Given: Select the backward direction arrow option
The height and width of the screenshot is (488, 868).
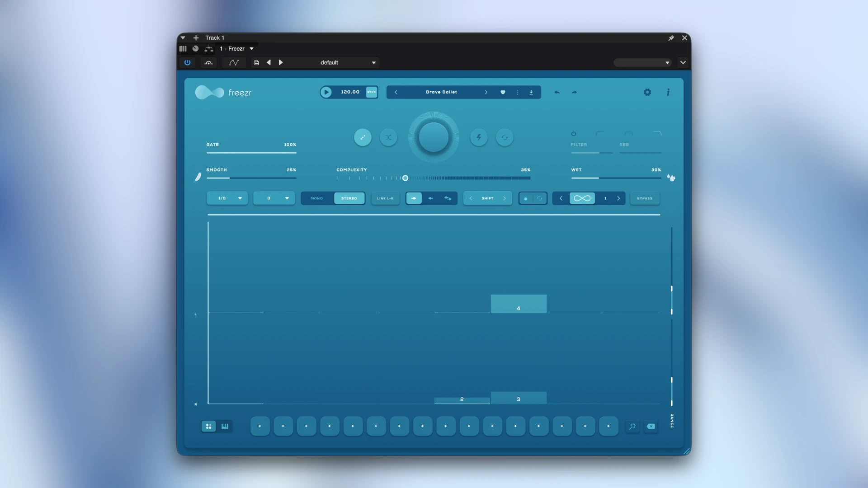Looking at the screenshot, I should pos(431,198).
